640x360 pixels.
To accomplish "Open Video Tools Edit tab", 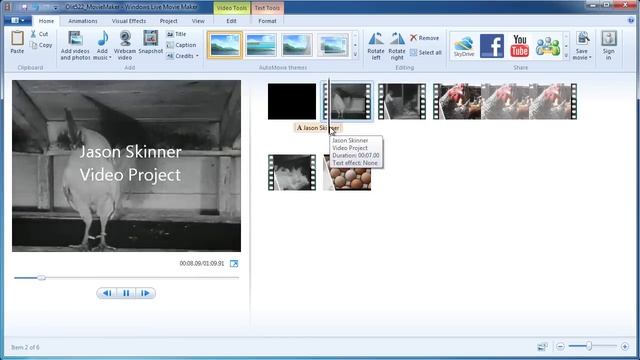I will (231, 21).
